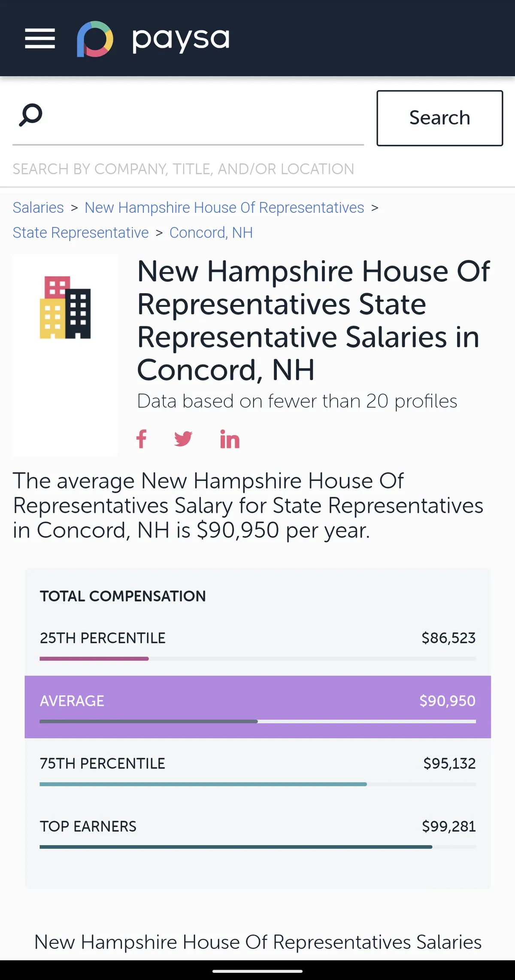
Task: Share page on Twitter
Action: (183, 439)
